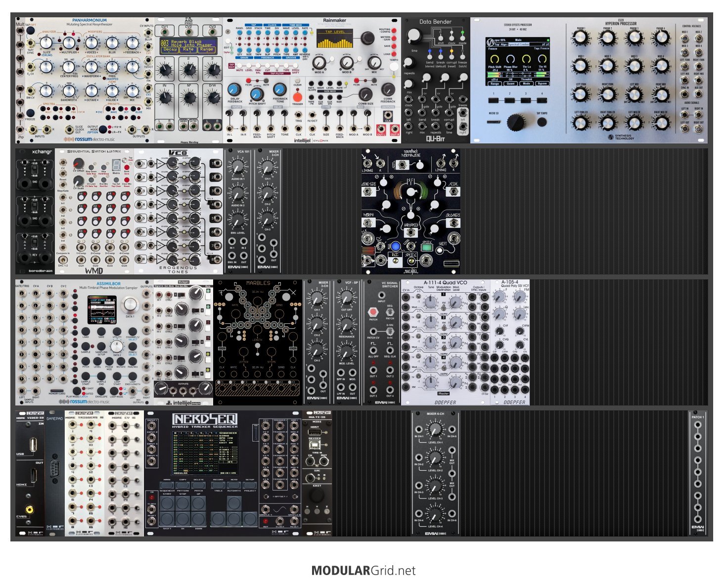This screenshot has width=728, height=581.
Task: Tap the white TEMPO button on Rainmaker
Action: (394, 68)
